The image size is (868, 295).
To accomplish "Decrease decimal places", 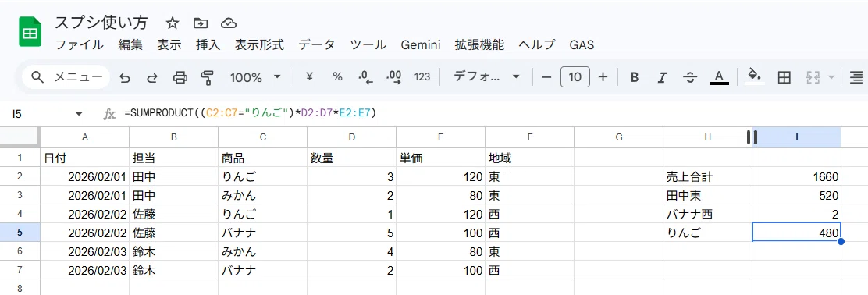I will (366, 77).
